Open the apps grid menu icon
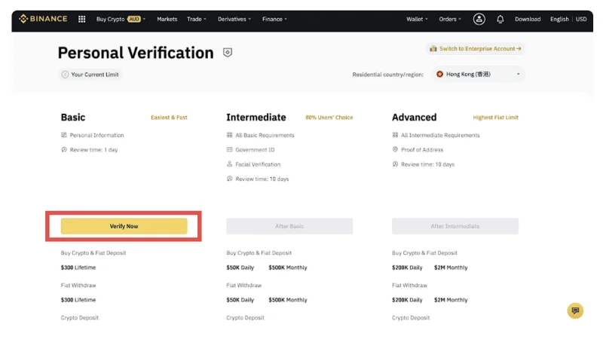The height and width of the screenshot is (364, 603). click(x=82, y=20)
